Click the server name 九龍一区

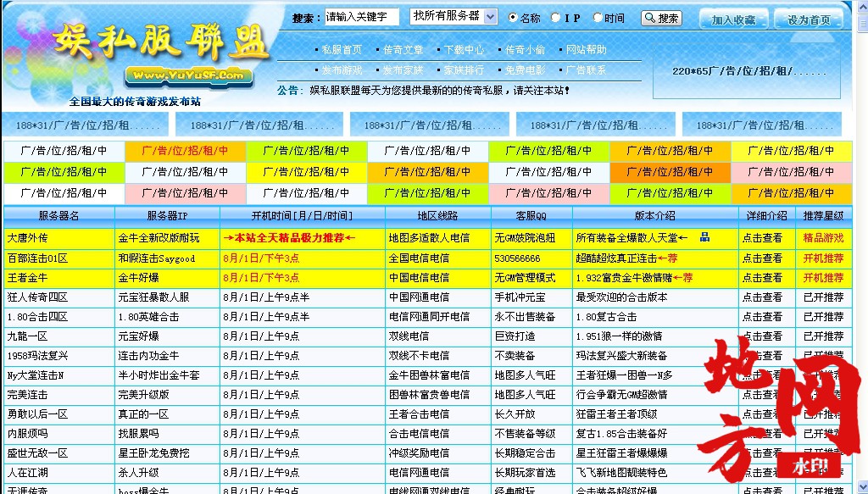28,336
